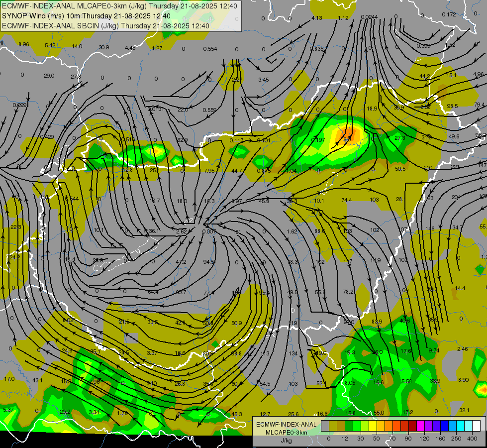Click the legend scale value 70
The image size is (487, 448).
(392, 439)
